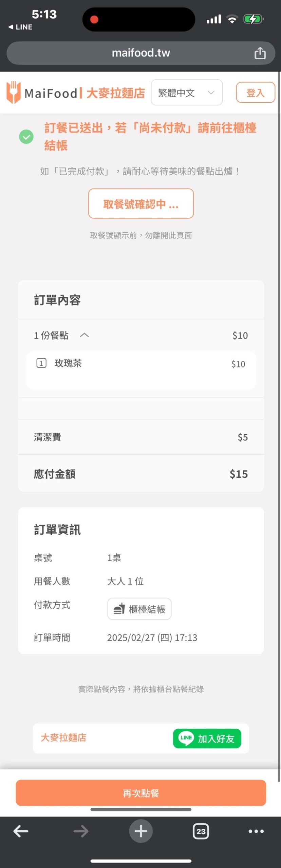Screen dimensions: 281x868
Task: Click the MaiFood fork logo icon
Action: [14, 92]
